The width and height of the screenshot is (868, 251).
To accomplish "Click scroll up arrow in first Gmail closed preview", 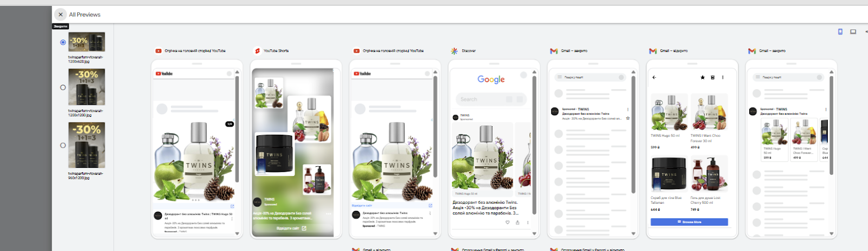I will click(x=633, y=72).
